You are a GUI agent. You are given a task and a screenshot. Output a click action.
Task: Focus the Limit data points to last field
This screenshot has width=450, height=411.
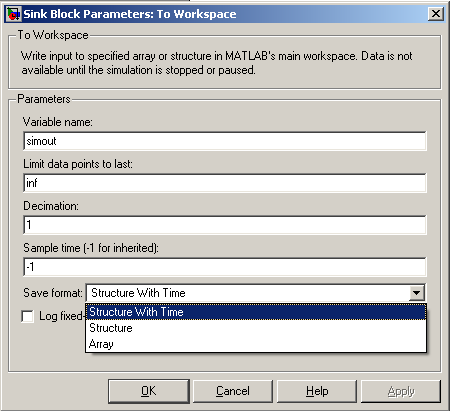(x=225, y=183)
